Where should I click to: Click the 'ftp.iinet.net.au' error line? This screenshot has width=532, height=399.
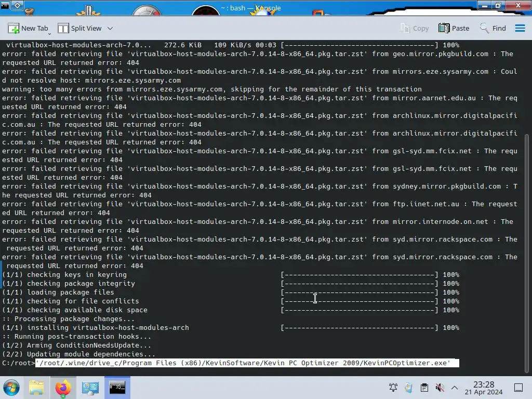point(260,208)
